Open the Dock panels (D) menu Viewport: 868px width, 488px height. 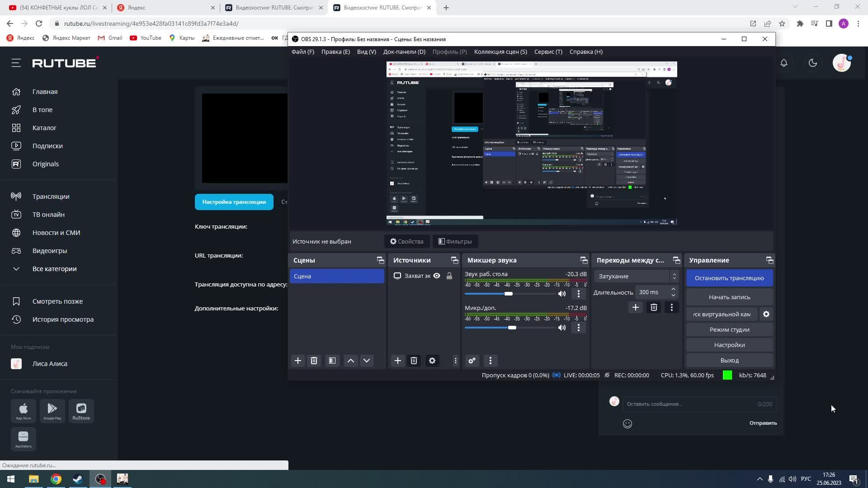(x=404, y=52)
